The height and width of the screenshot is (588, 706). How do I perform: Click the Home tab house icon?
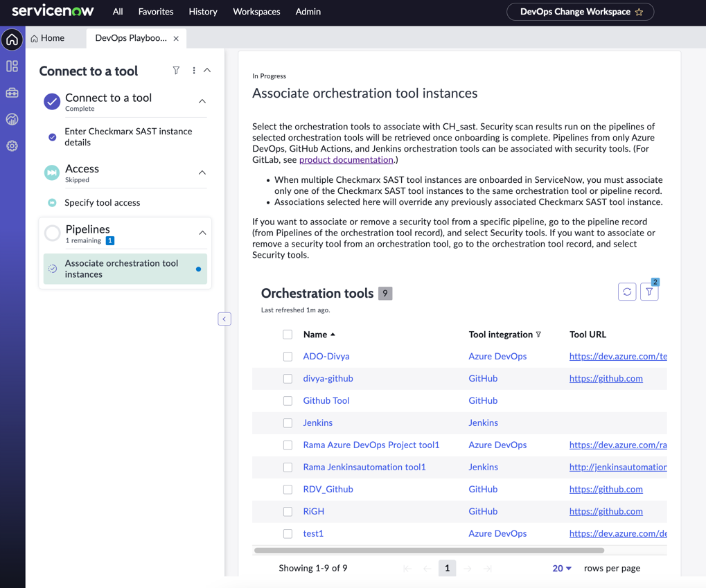34,39
